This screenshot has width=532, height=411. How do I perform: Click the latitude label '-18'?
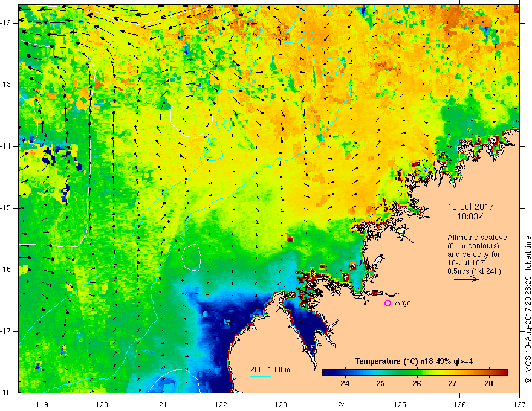7,393
